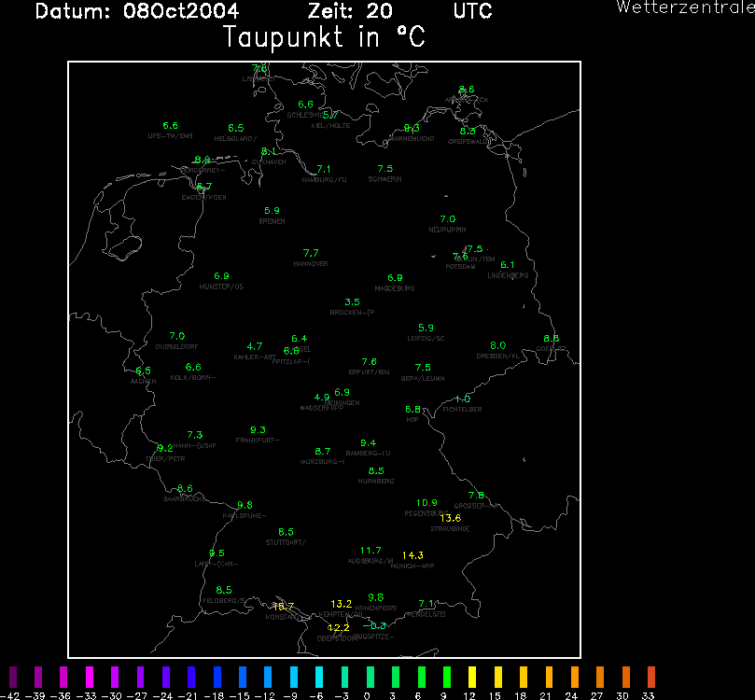Click the SCHWERIN station label
755x700 pixels.
[x=385, y=179]
